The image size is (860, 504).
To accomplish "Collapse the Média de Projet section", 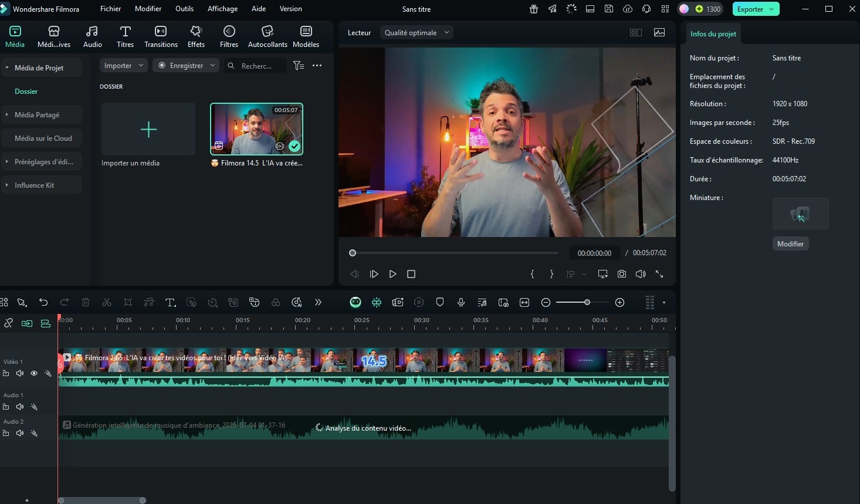I will (x=7, y=68).
